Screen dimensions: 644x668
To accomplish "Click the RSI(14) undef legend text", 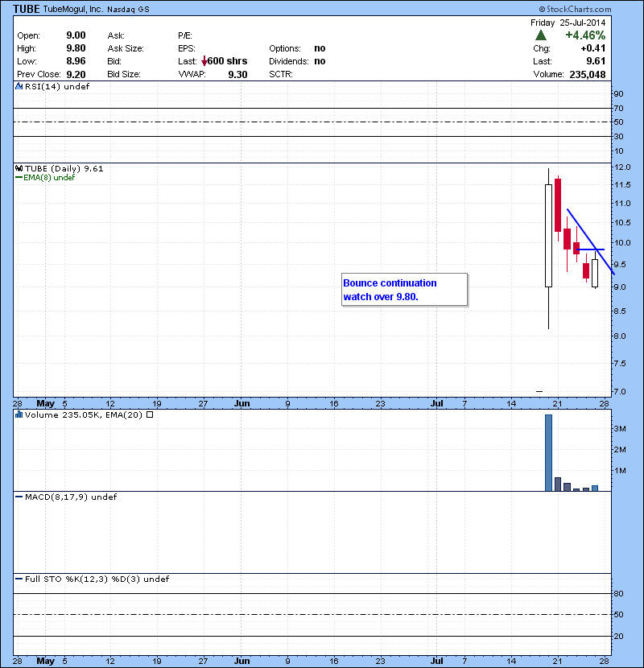I will pos(57,86).
